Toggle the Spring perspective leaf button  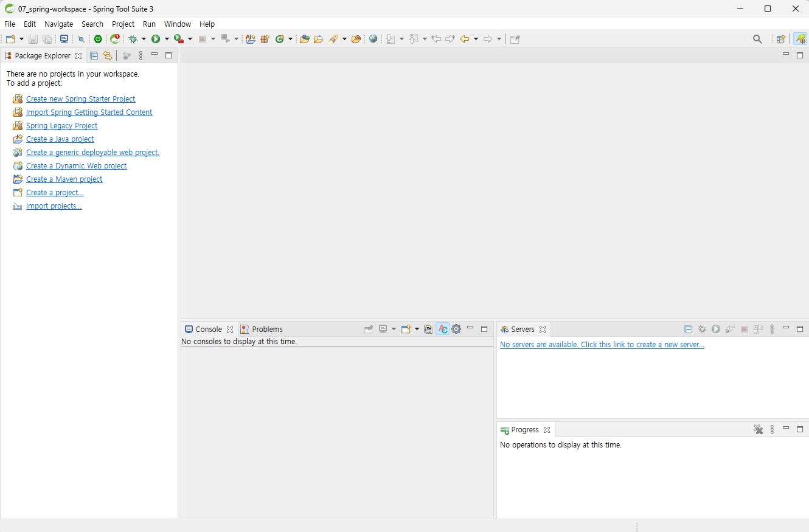click(800, 39)
